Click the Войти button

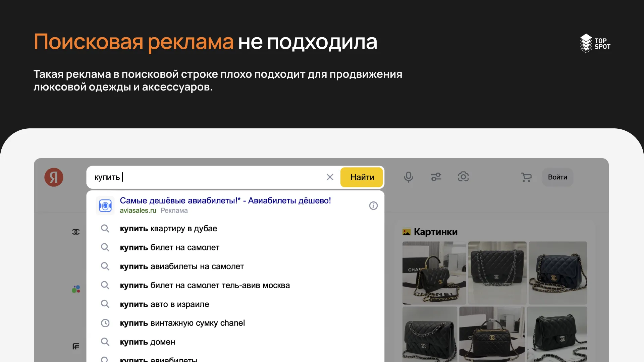pyautogui.click(x=557, y=177)
